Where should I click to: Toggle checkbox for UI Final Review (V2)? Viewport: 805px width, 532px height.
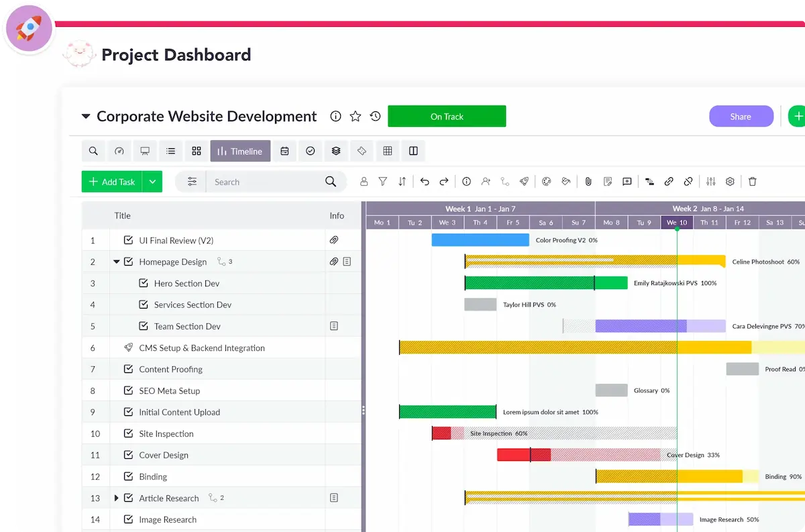pos(128,240)
